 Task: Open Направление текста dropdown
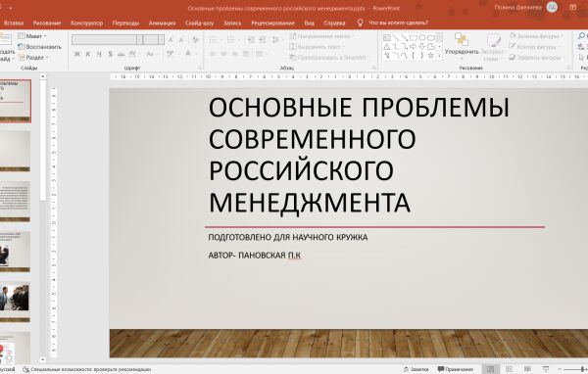click(x=322, y=36)
